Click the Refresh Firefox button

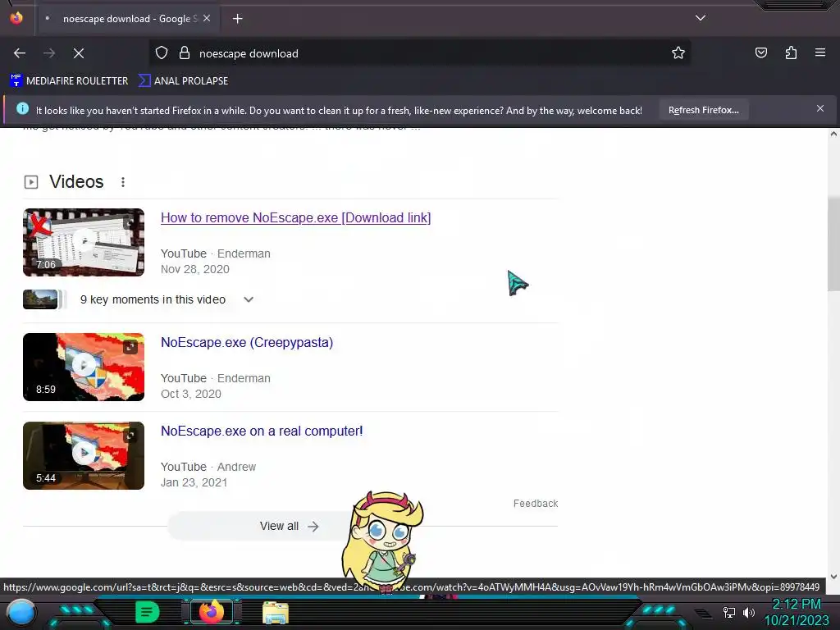[x=703, y=110]
